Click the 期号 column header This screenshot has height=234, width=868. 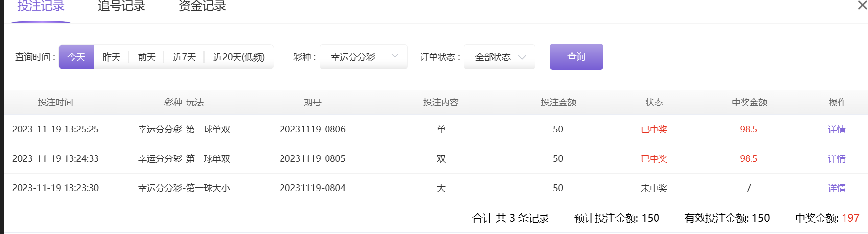(312, 103)
